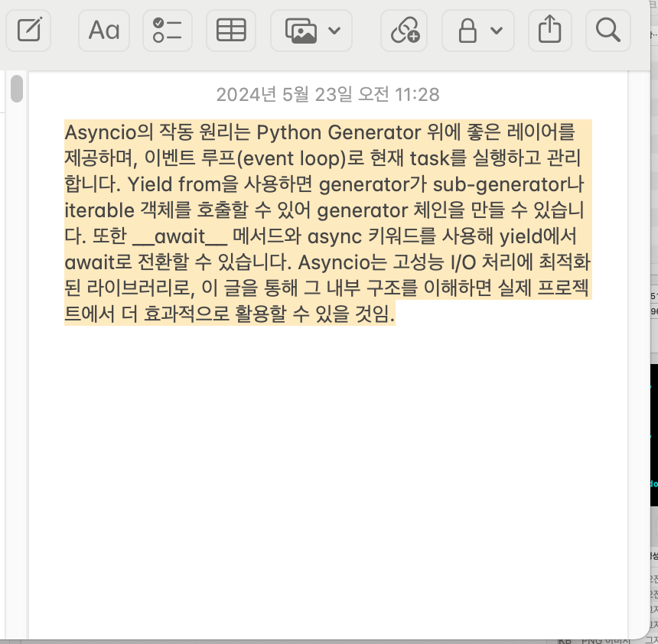Lock this note using the padlock icon

pos(468,31)
